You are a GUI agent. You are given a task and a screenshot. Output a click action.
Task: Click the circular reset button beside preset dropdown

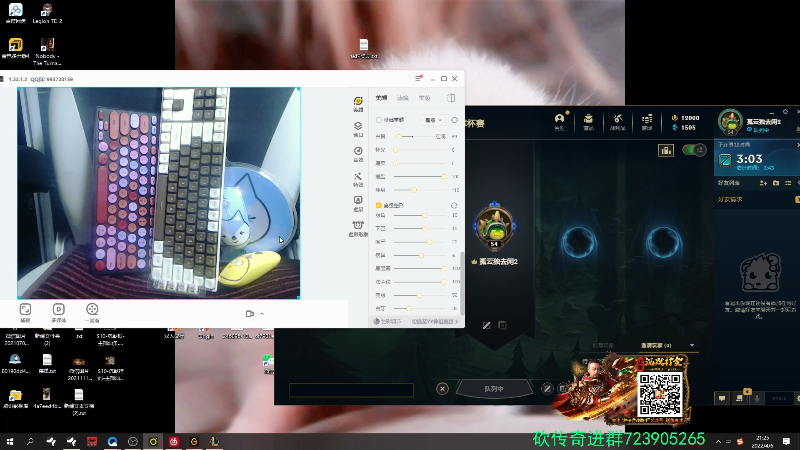coord(455,120)
